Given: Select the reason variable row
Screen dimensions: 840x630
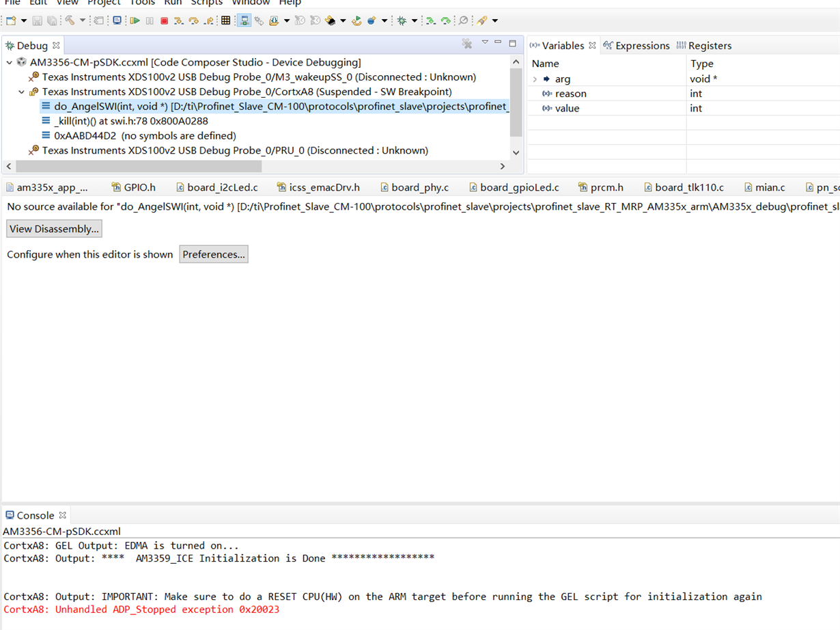Looking at the screenshot, I should click(683, 94).
